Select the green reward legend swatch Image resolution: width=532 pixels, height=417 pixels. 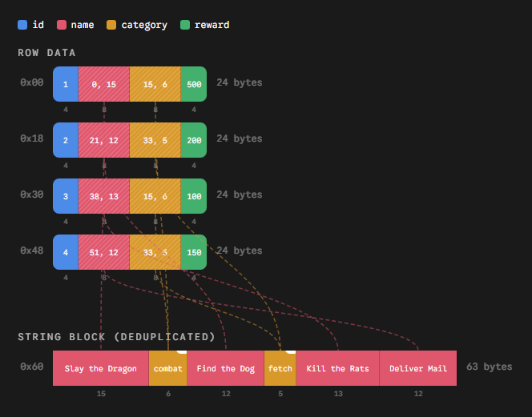click(x=185, y=25)
